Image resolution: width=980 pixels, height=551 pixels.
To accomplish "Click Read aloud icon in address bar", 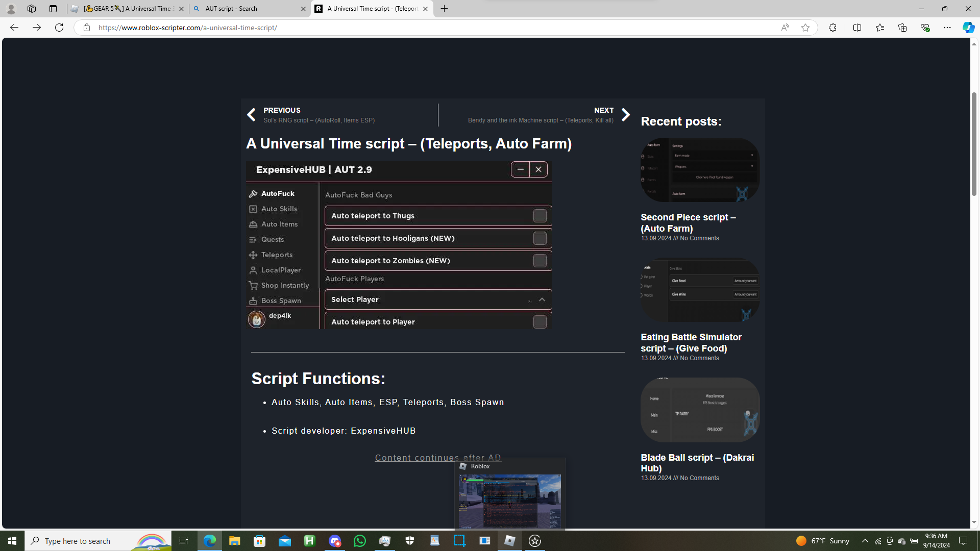I will [x=785, y=28].
